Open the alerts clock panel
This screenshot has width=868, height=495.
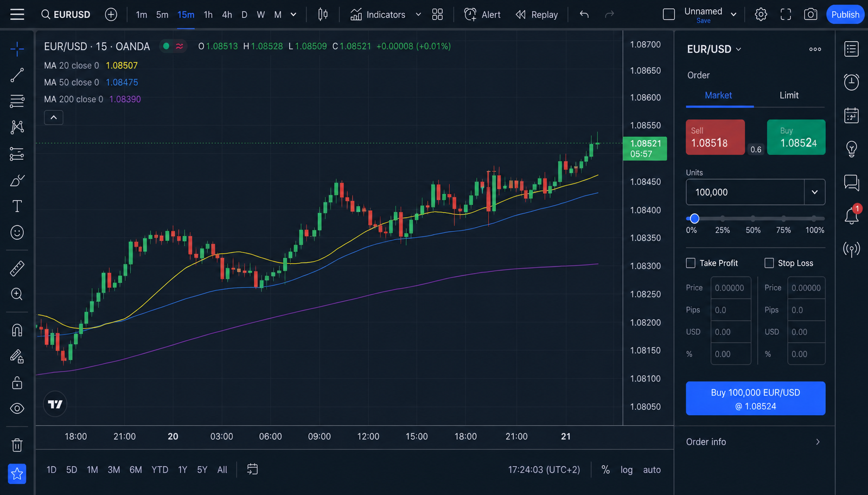pyautogui.click(x=852, y=82)
